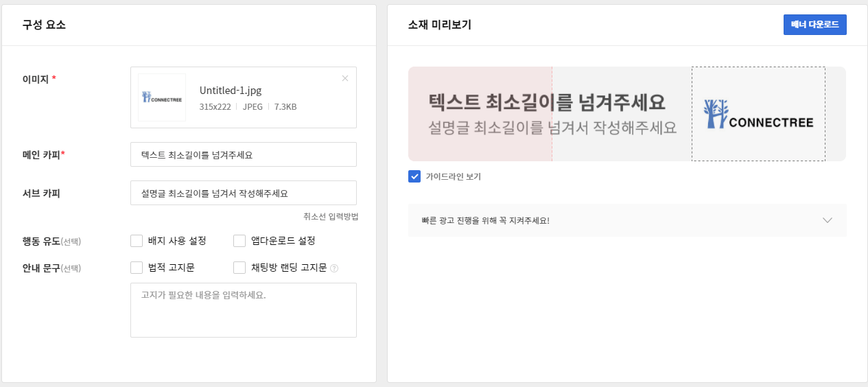Focus the 서브 카피 input field
The height and width of the screenshot is (387, 868).
tap(244, 193)
